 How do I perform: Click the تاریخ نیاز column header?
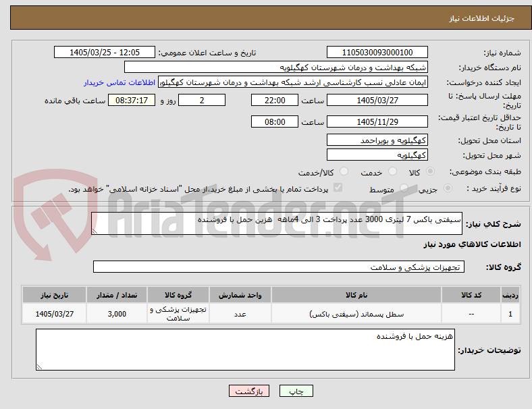click(54, 295)
